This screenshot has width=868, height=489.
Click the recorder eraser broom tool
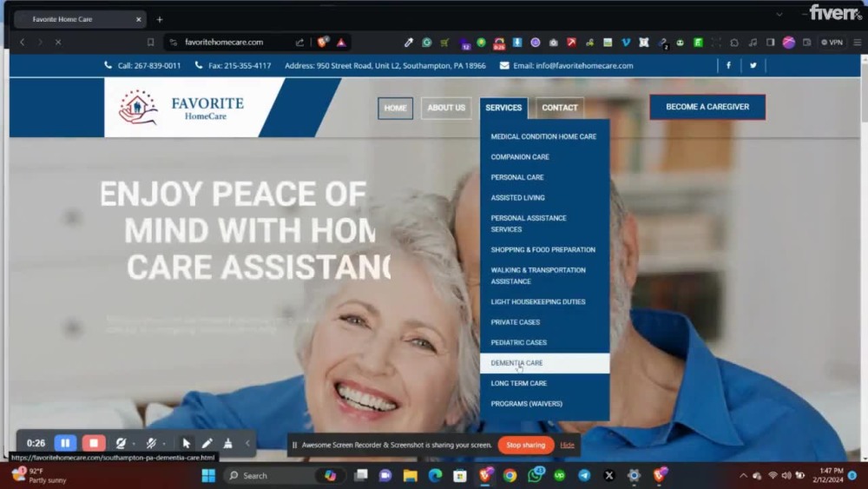[227, 443]
